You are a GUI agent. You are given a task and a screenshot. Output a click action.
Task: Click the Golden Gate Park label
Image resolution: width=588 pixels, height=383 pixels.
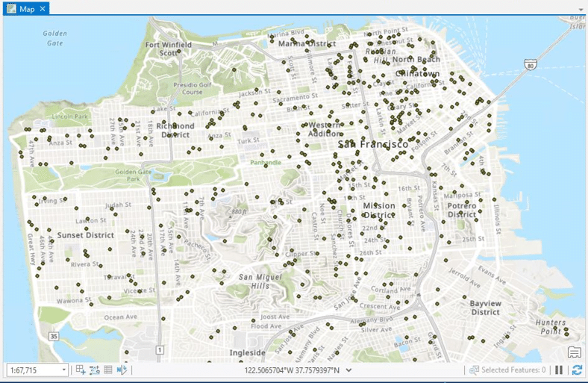(x=133, y=175)
